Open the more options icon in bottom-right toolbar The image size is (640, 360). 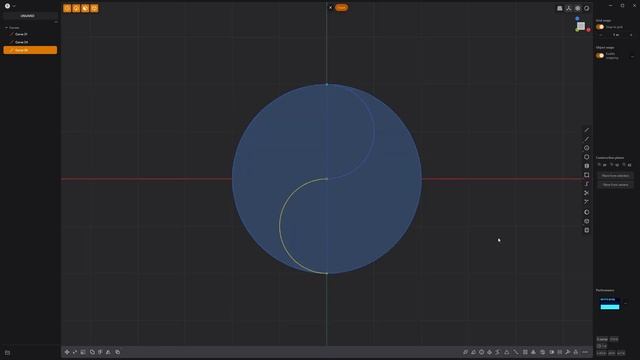[x=585, y=352]
